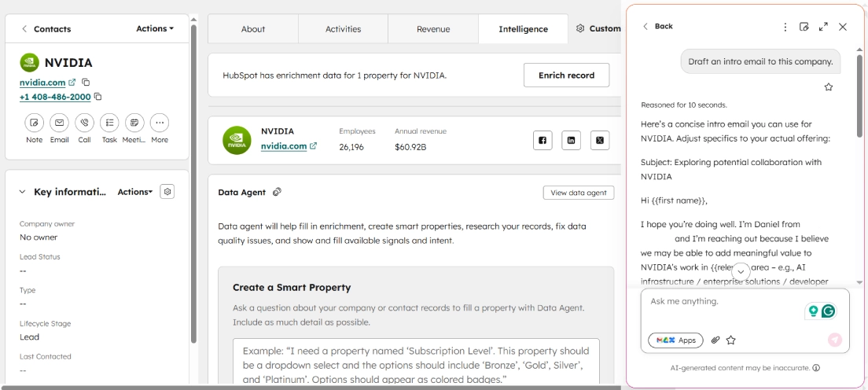Click the Lifecycle Stage value Lead
868x390 pixels.
[29, 337]
